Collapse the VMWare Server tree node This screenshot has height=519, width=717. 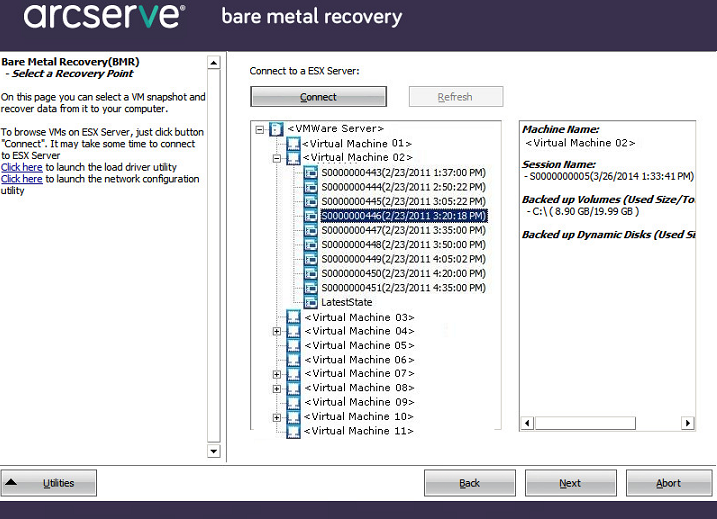(x=260, y=130)
